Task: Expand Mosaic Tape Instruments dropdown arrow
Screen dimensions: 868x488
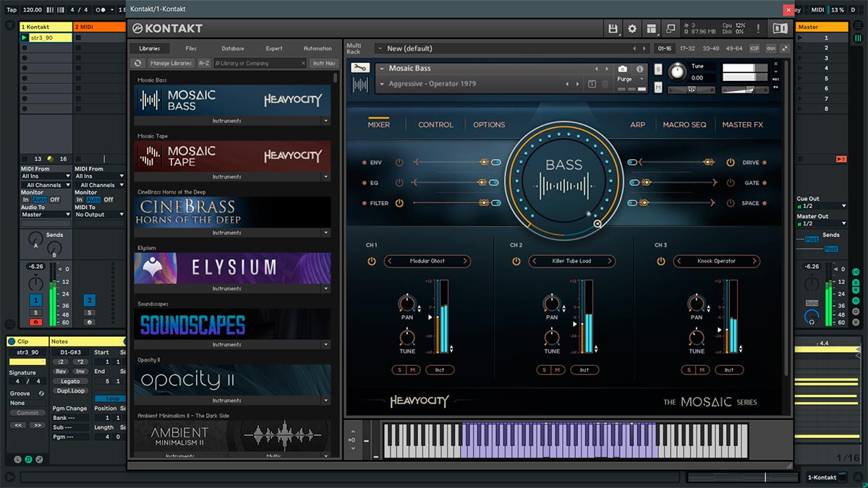Action: coord(325,176)
